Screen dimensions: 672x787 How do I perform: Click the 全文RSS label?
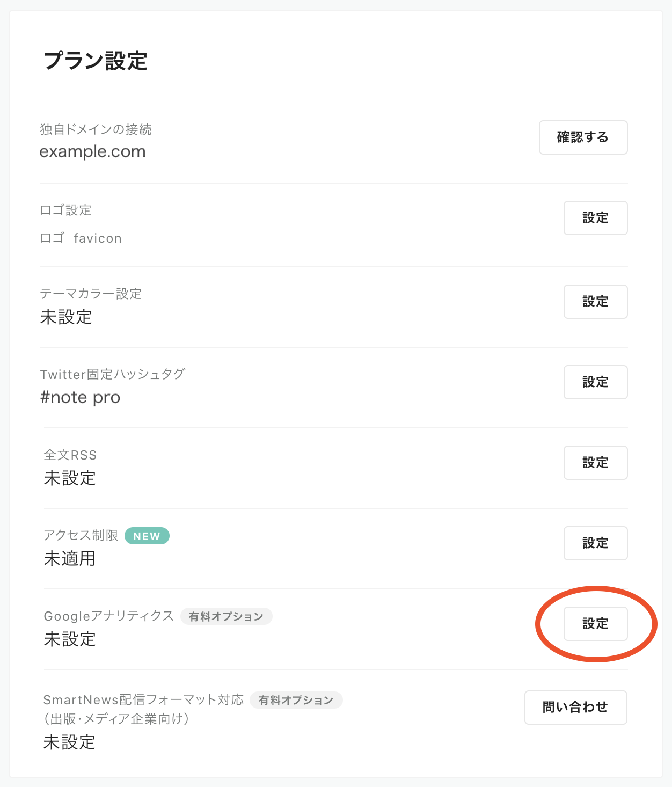pos(70,455)
